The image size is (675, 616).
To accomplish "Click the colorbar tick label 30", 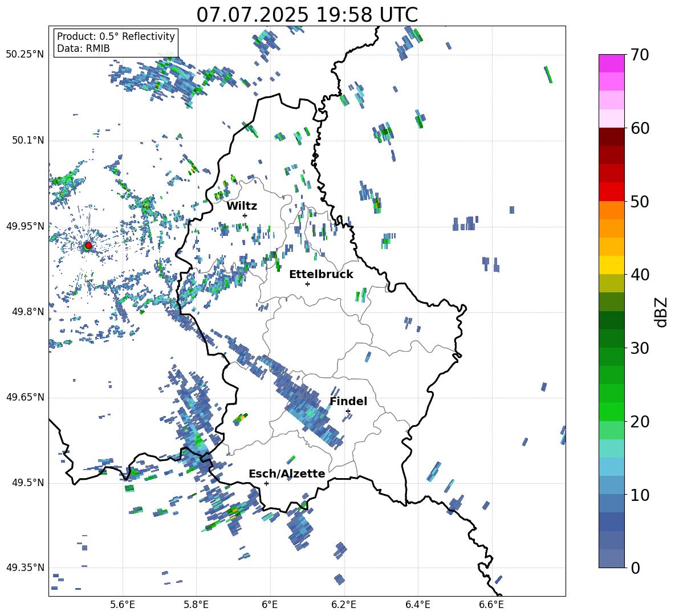I will click(640, 348).
